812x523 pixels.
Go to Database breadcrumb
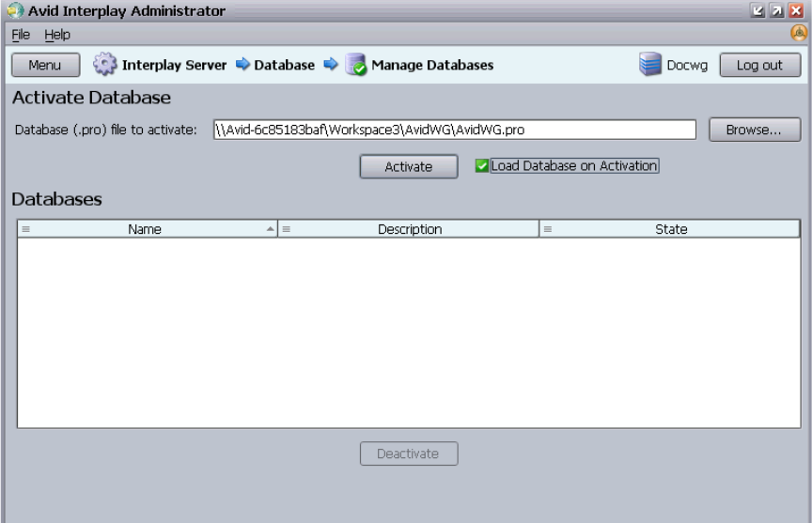coord(285,65)
